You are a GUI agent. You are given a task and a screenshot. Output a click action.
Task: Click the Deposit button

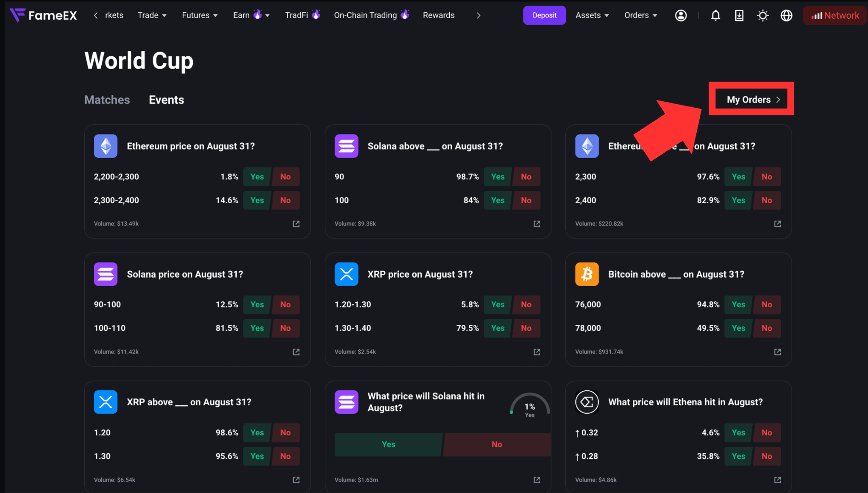point(545,15)
